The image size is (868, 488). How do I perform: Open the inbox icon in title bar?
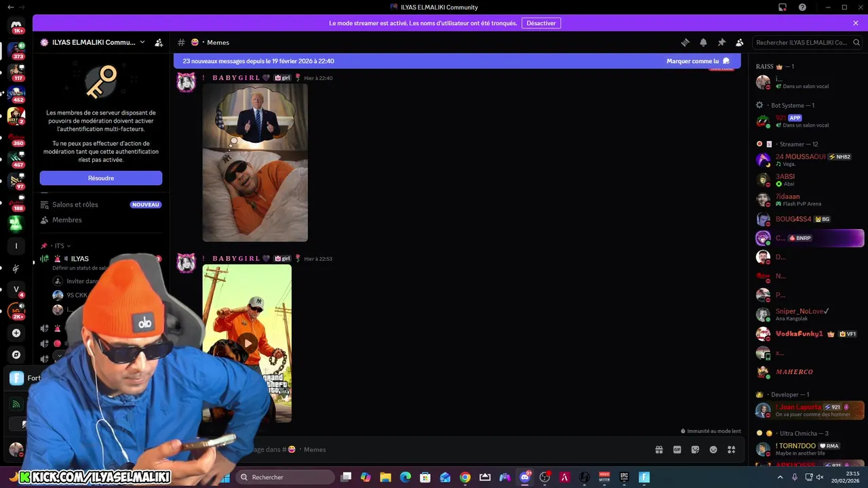pyautogui.click(x=783, y=7)
